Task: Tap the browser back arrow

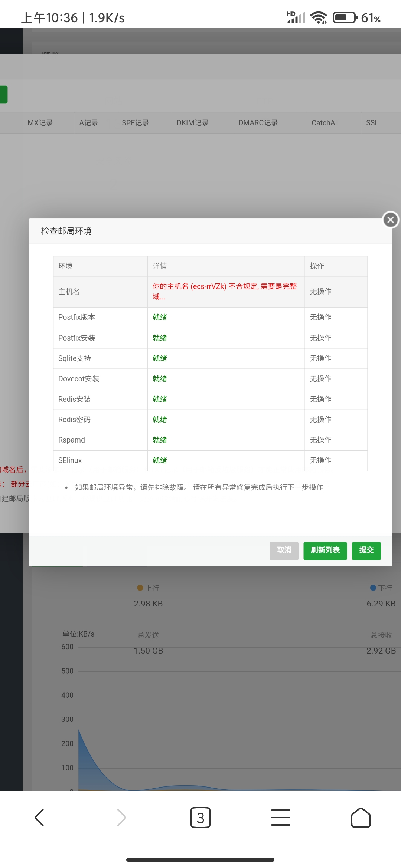Action: [39, 818]
